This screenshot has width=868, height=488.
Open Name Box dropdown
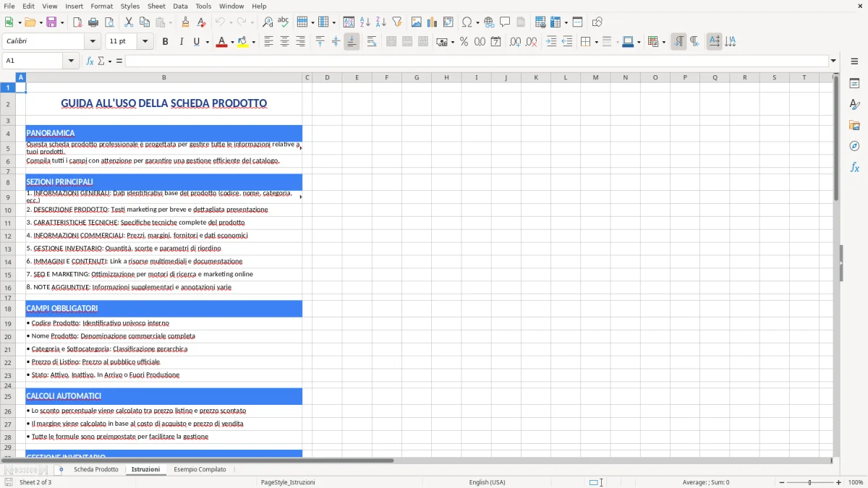pos(72,61)
